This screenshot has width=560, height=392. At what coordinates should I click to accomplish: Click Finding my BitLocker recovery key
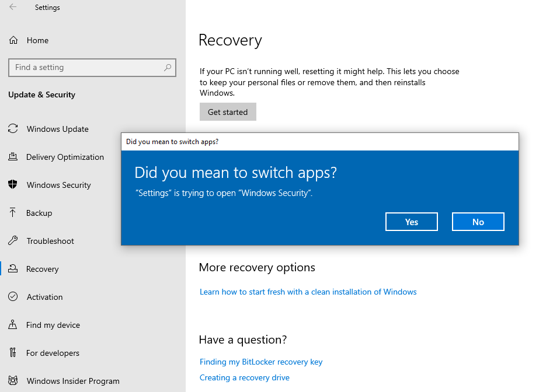click(x=261, y=362)
